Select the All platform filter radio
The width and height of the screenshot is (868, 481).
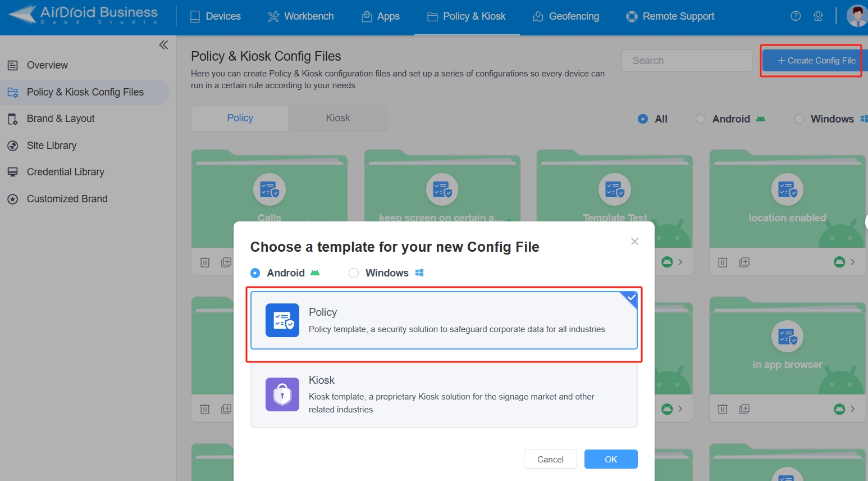pyautogui.click(x=643, y=119)
